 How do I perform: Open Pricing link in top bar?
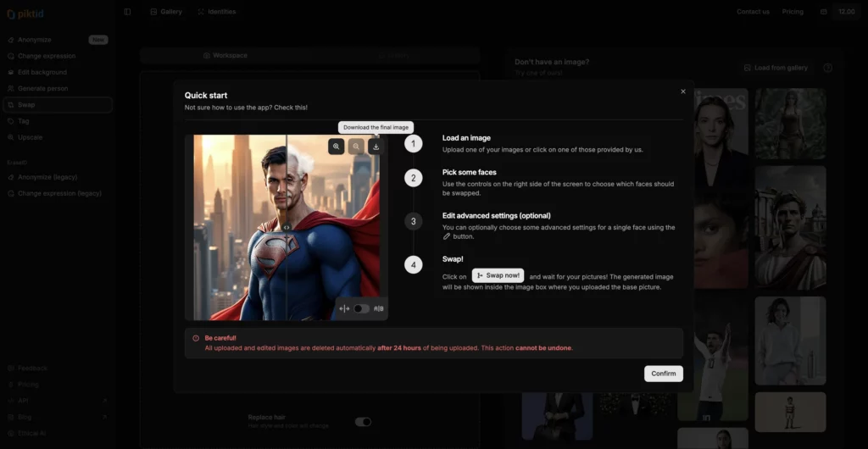coord(793,12)
